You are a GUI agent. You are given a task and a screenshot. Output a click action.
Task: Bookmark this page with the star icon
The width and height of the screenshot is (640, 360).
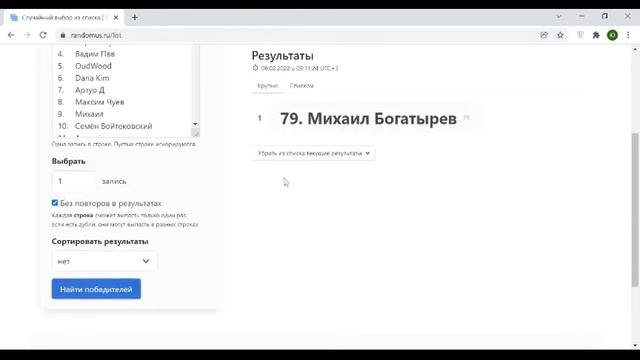pyautogui.click(x=560, y=36)
